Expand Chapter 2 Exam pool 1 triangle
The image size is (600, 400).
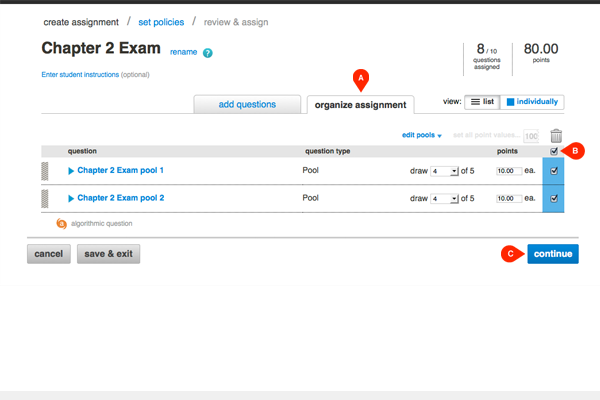[71, 171]
